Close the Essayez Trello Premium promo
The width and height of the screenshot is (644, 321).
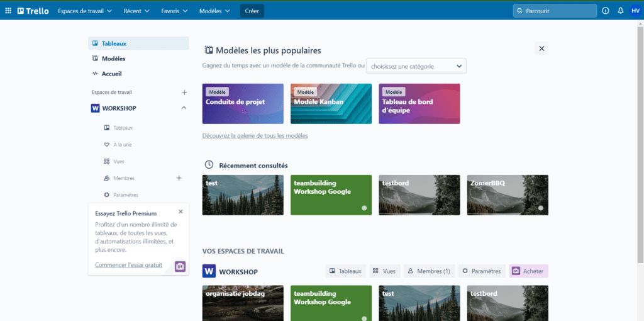pyautogui.click(x=180, y=211)
